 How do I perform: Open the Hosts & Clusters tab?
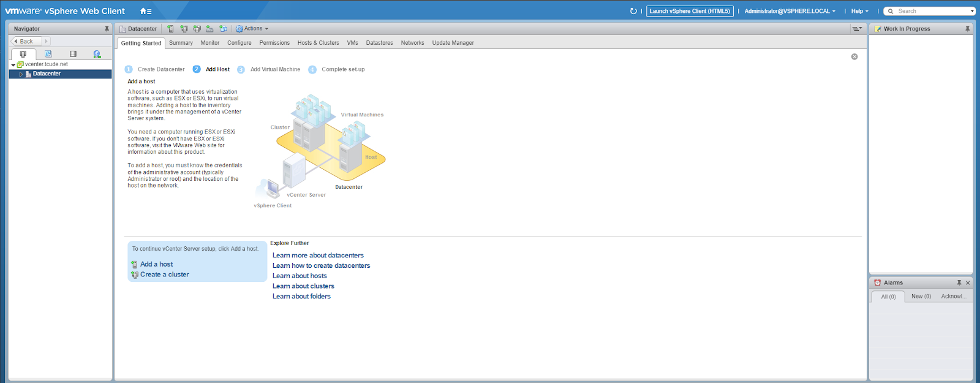[x=318, y=43]
